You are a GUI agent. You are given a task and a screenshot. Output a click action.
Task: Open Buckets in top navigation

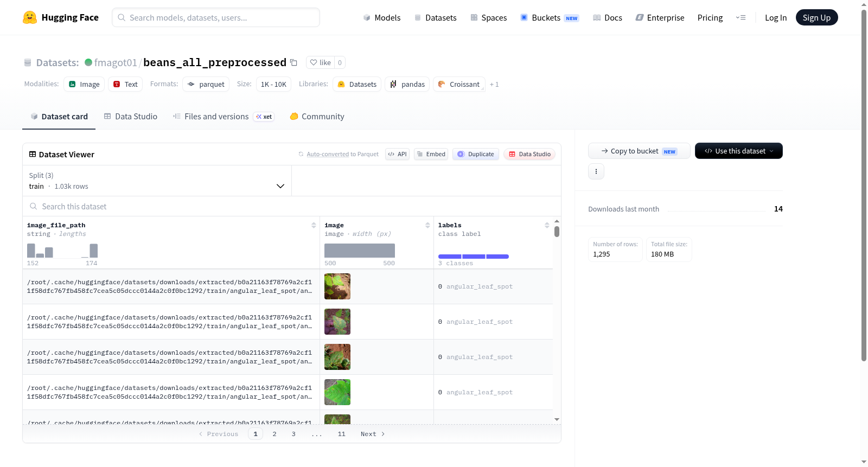[x=550, y=17]
